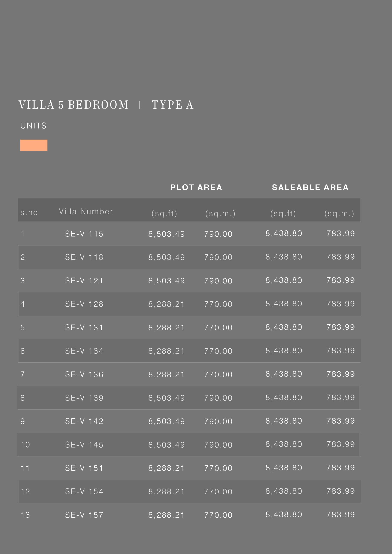Image resolution: width=392 pixels, height=554 pixels.
Task: Click villa SE-V 151 cell
Action: pos(84,468)
